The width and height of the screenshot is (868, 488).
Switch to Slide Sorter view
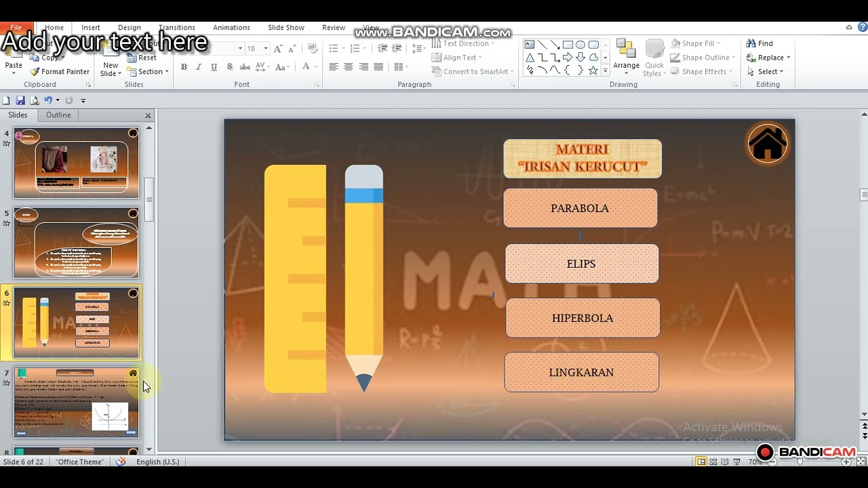714,462
